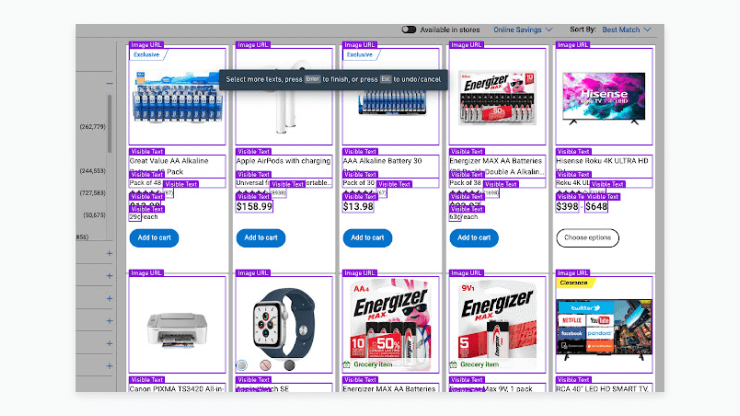Screen dimensions: 740x416
Task: Open the Hisense Roku TV image
Action: [604, 97]
